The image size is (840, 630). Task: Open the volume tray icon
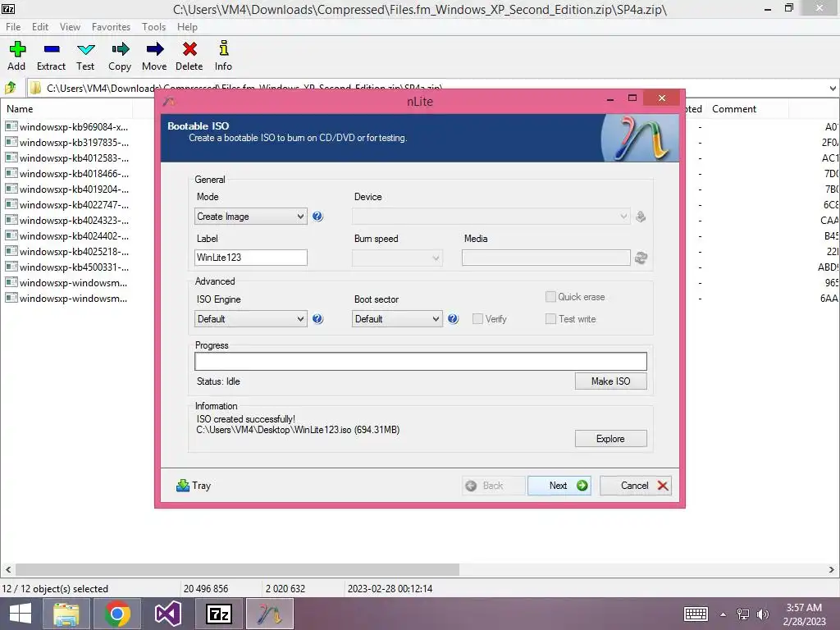click(763, 614)
